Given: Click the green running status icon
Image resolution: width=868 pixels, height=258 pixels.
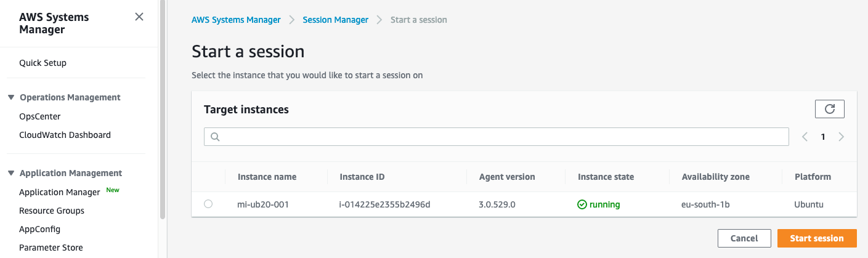Looking at the screenshot, I should coord(582,204).
